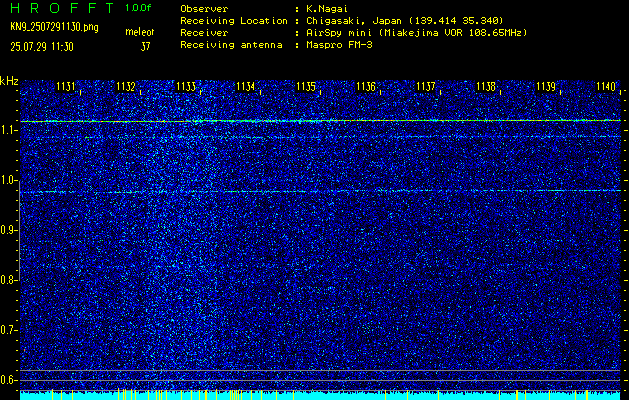Click the meteor count value 37
The width and height of the screenshot is (629, 400).
tap(145, 47)
